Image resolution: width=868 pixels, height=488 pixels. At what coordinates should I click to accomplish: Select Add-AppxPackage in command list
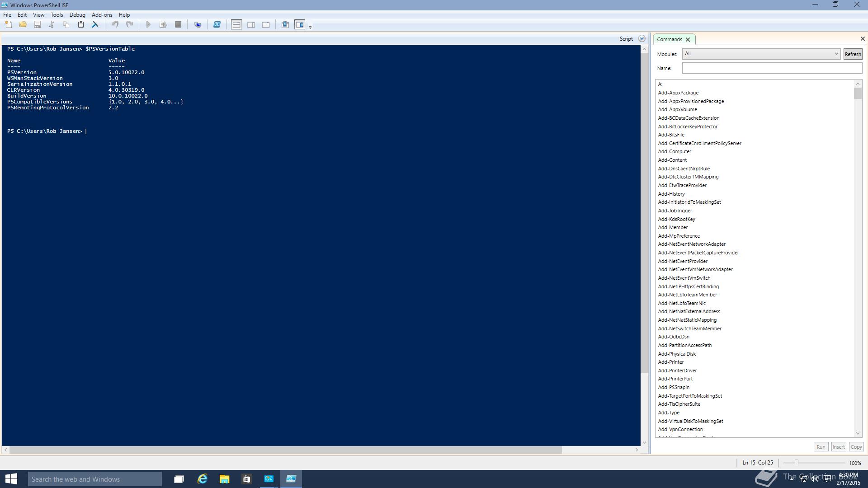pos(678,93)
